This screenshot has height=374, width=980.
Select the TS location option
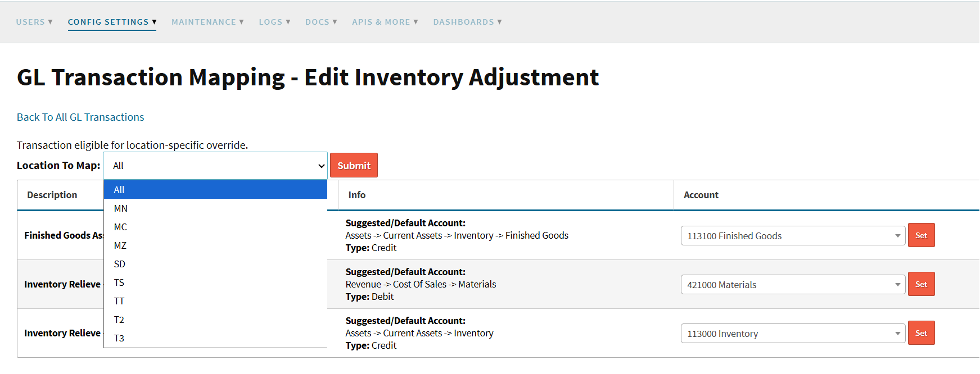click(119, 282)
